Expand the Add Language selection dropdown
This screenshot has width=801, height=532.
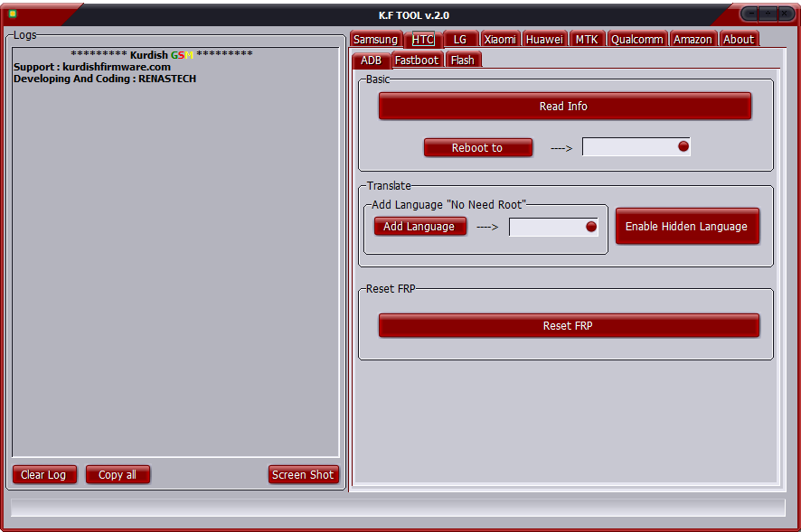553,227
